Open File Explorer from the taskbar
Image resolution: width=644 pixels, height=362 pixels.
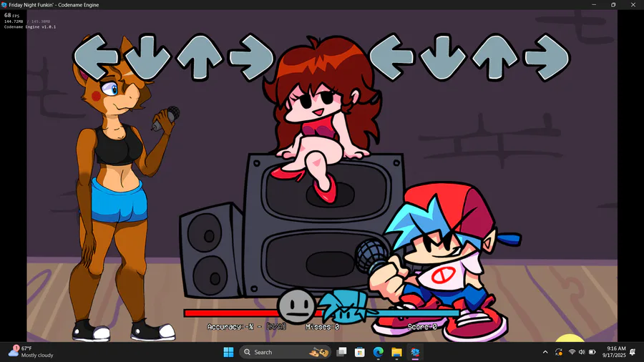coord(396,352)
